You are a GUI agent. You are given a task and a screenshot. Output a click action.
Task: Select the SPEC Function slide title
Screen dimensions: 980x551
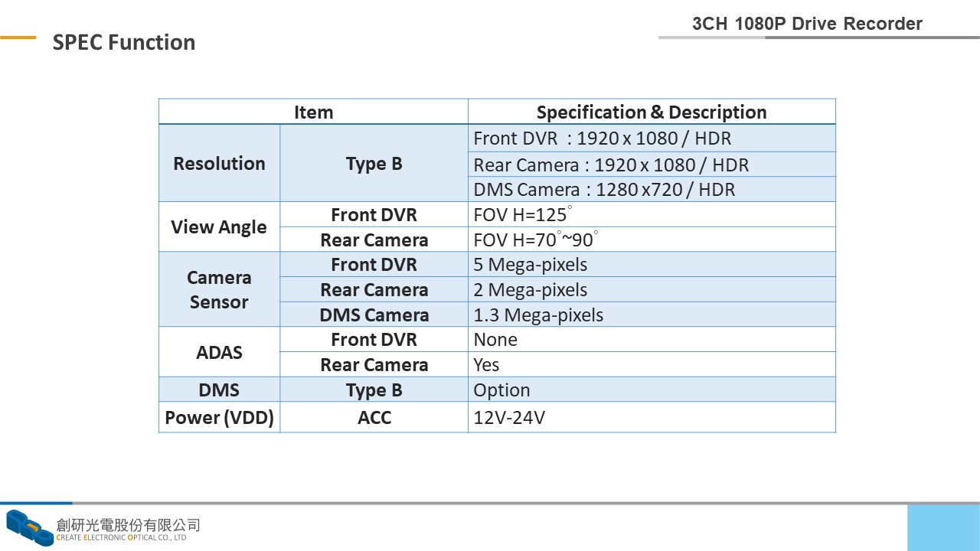coord(124,42)
